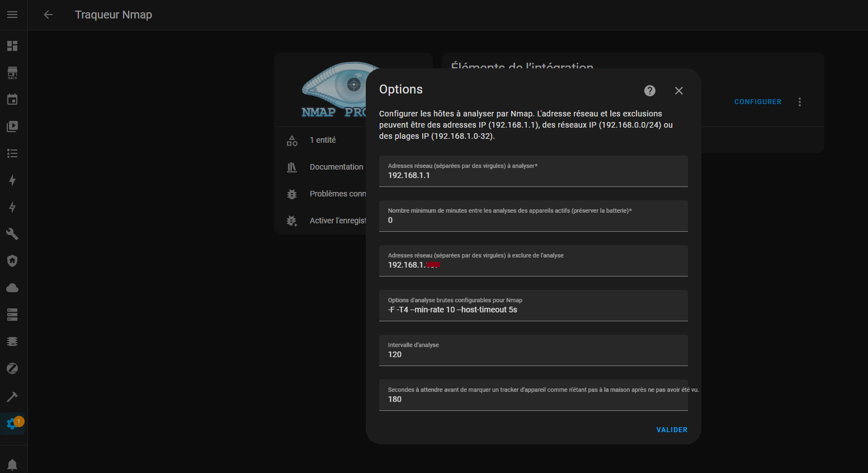Click the CONFIGURER link
Viewport: 868px width, 473px height.
click(757, 101)
